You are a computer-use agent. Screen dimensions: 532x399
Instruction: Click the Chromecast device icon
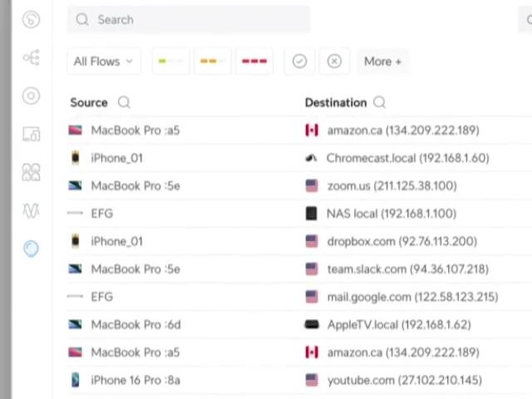tap(311, 158)
